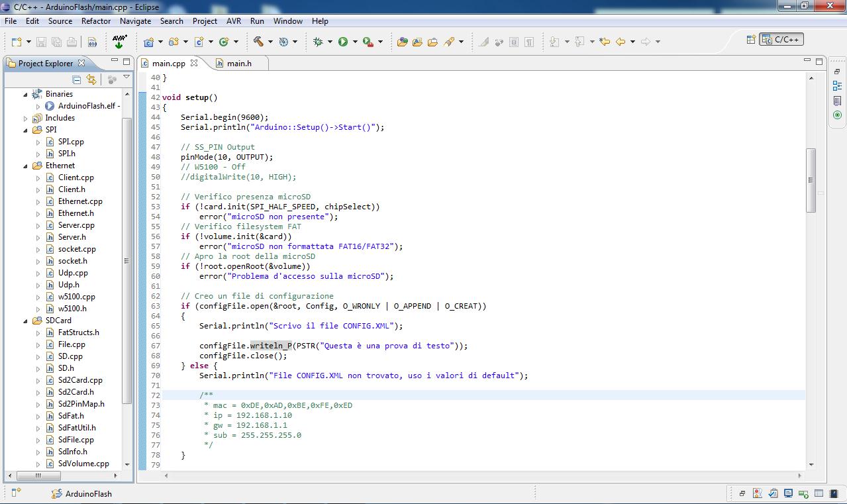Click the New Class green icon
The image size is (847, 504).
[x=224, y=42]
